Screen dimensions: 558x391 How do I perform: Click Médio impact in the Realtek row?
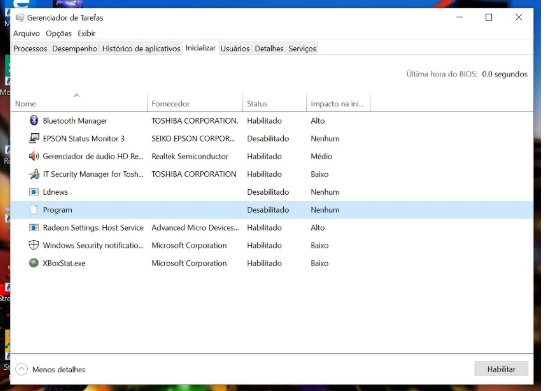[x=321, y=156]
